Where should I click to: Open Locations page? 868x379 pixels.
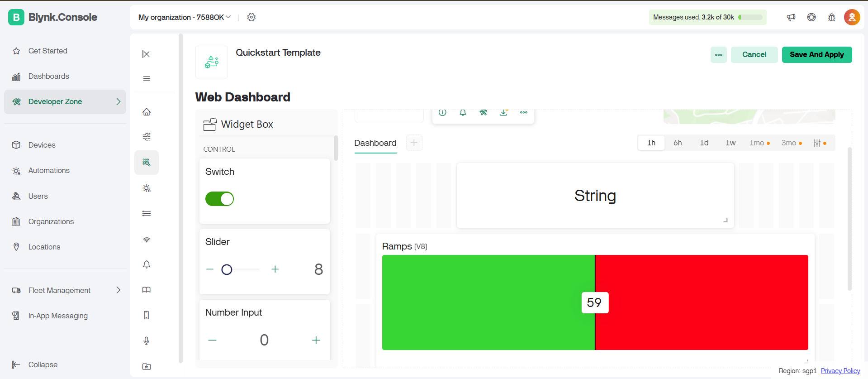click(x=65, y=247)
